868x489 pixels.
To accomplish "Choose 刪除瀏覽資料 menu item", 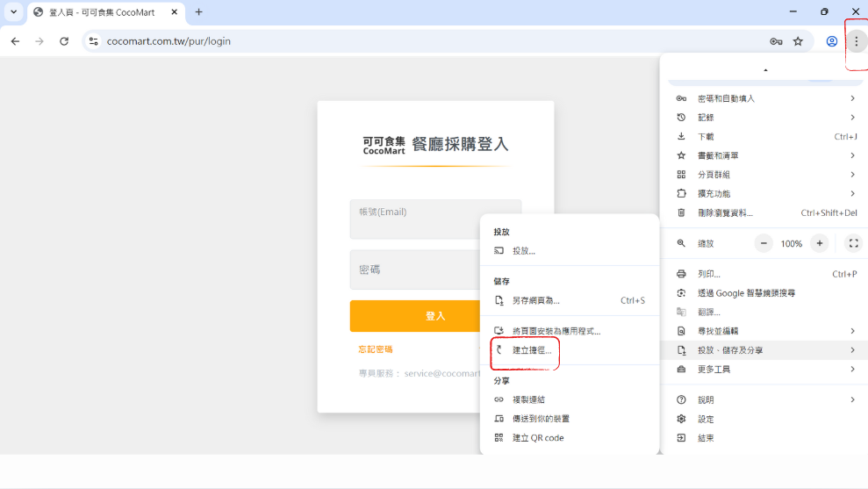I will 764,212.
